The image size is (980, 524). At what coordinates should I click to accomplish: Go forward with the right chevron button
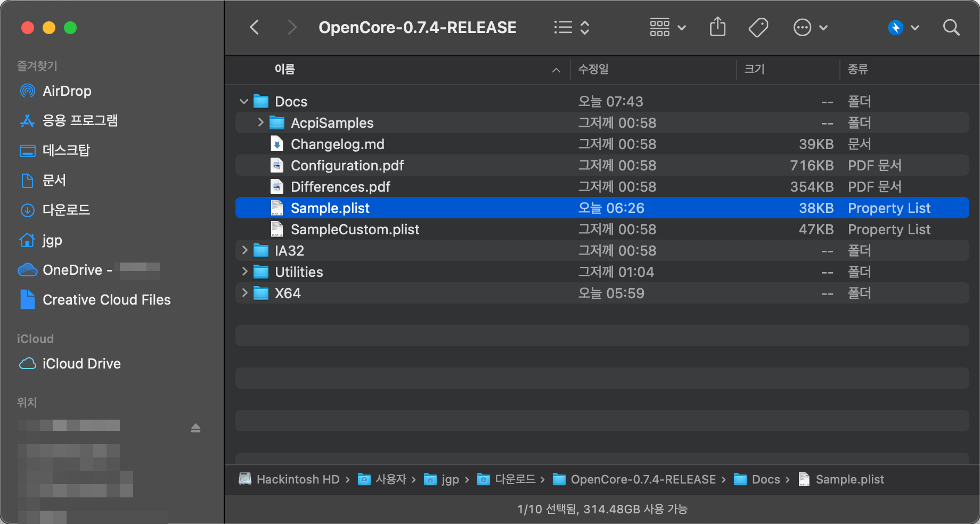291,27
